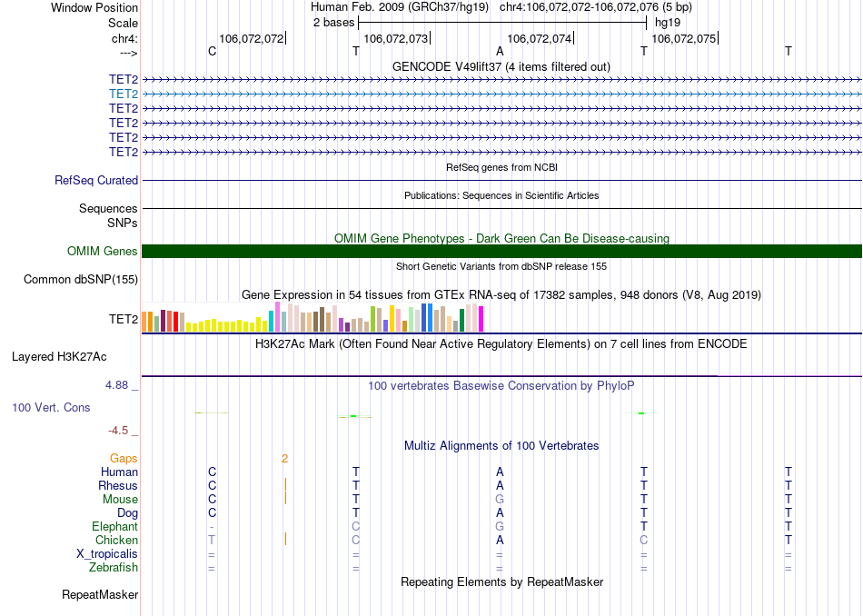Click the Sequences track label

[108, 208]
